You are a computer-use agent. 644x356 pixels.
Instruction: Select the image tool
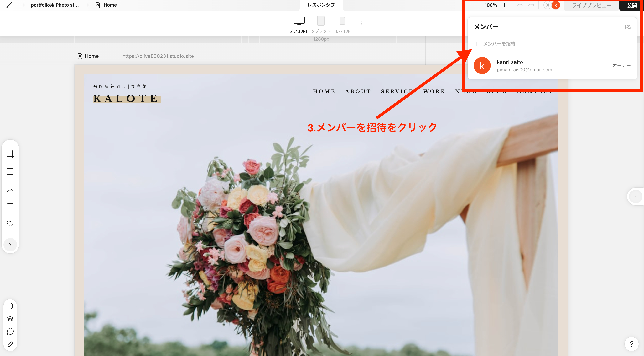coord(10,189)
